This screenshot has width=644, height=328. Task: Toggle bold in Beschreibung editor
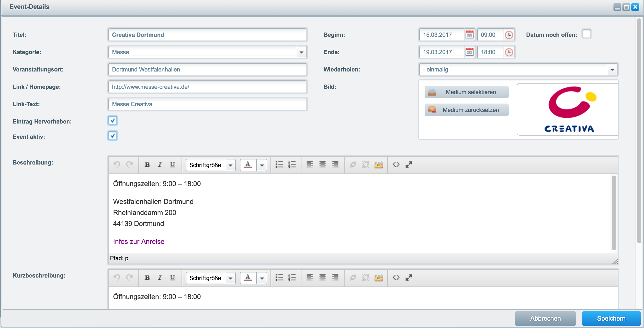[x=147, y=165]
